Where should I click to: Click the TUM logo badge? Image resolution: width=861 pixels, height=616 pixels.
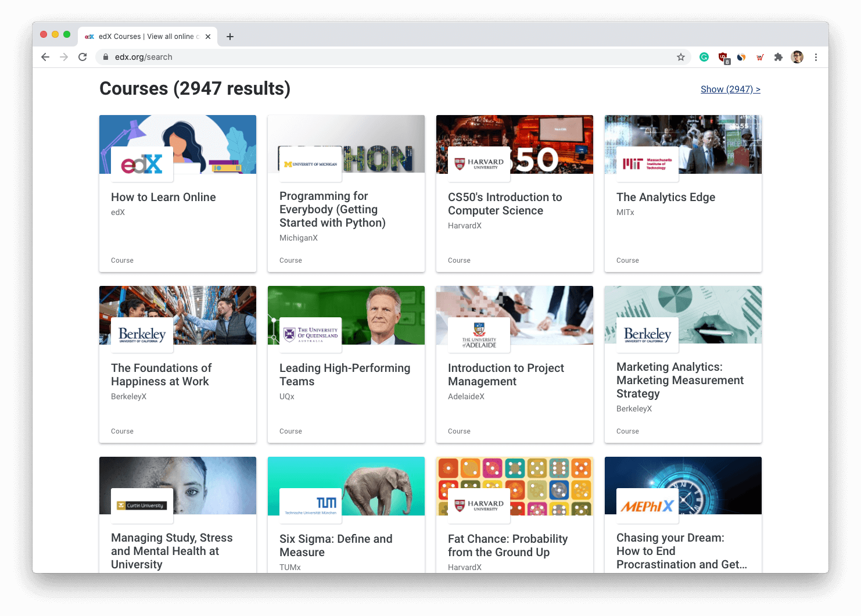pos(310,506)
